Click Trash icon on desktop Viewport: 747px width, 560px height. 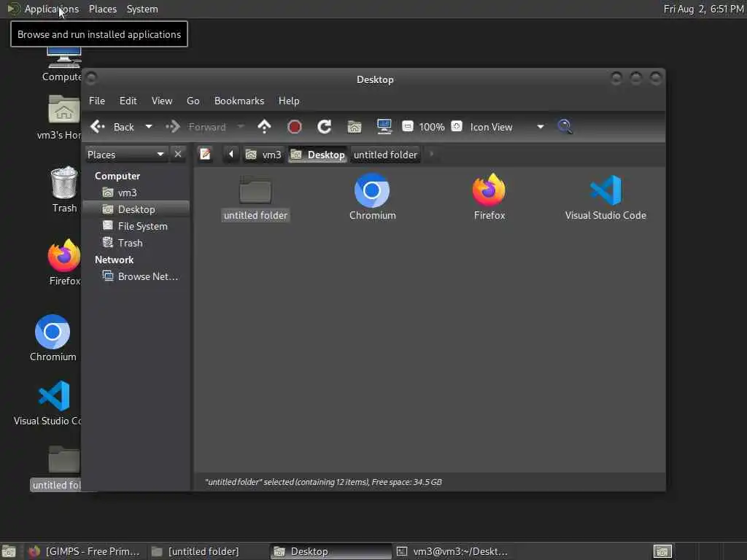coord(64,182)
